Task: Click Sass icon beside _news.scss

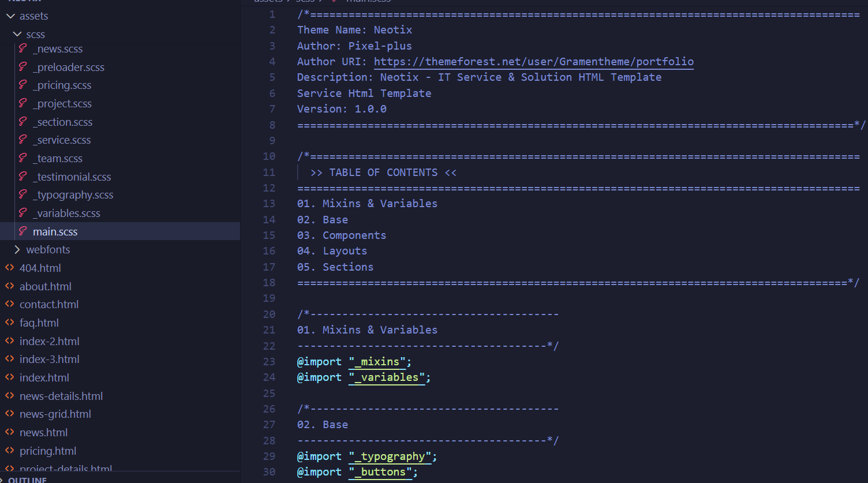Action: click(x=23, y=48)
